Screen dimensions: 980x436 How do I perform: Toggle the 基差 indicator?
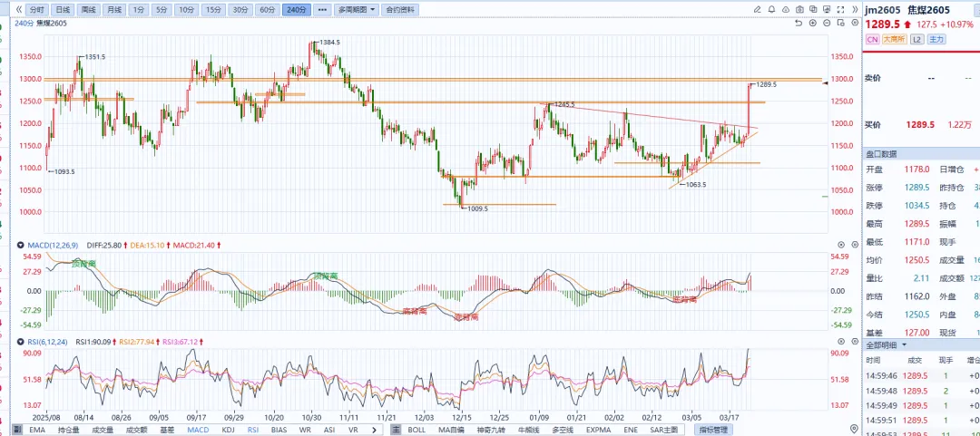(168, 430)
